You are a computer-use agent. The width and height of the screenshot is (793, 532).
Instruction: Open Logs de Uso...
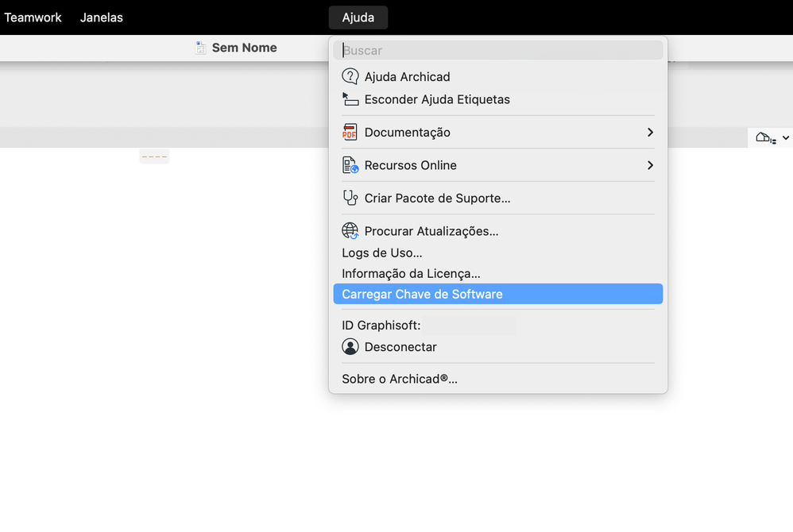(x=498, y=253)
